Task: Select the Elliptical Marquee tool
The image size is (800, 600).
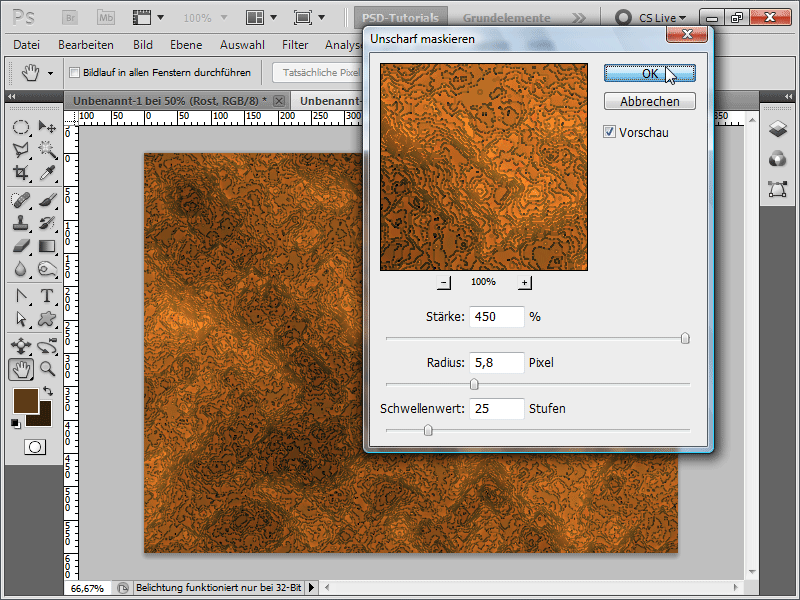Action: point(20,127)
